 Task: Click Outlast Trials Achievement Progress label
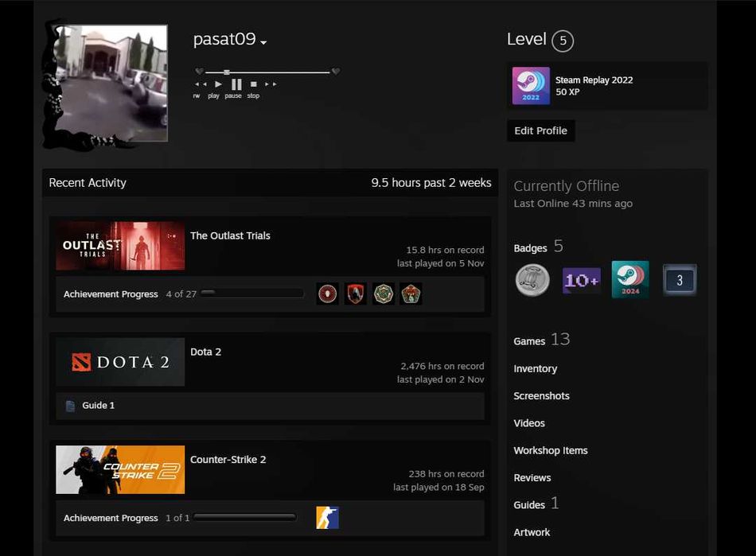(111, 294)
